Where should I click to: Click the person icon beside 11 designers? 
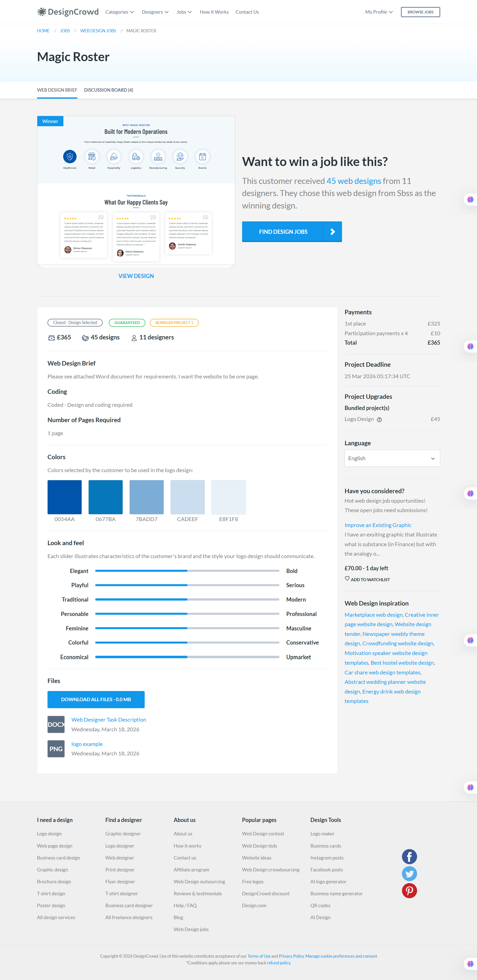pyautogui.click(x=134, y=337)
